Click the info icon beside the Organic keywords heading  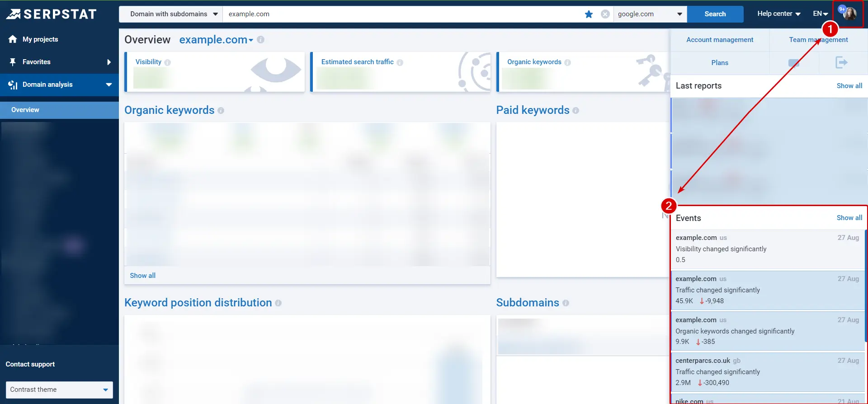click(221, 110)
